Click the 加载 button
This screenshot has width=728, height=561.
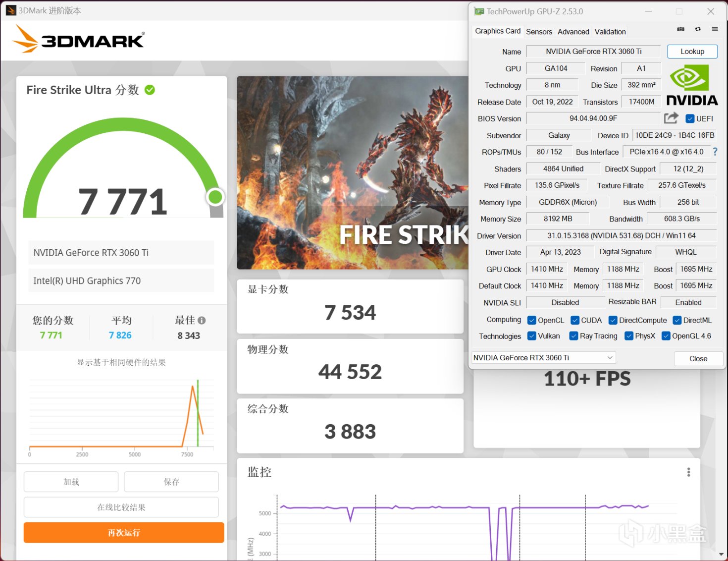71,482
